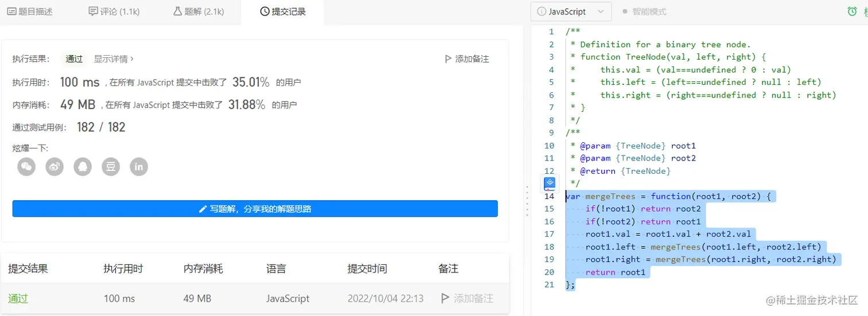Click the editor gutter bookmark icon
Image resolution: width=868 pixels, height=316 pixels.
click(549, 184)
